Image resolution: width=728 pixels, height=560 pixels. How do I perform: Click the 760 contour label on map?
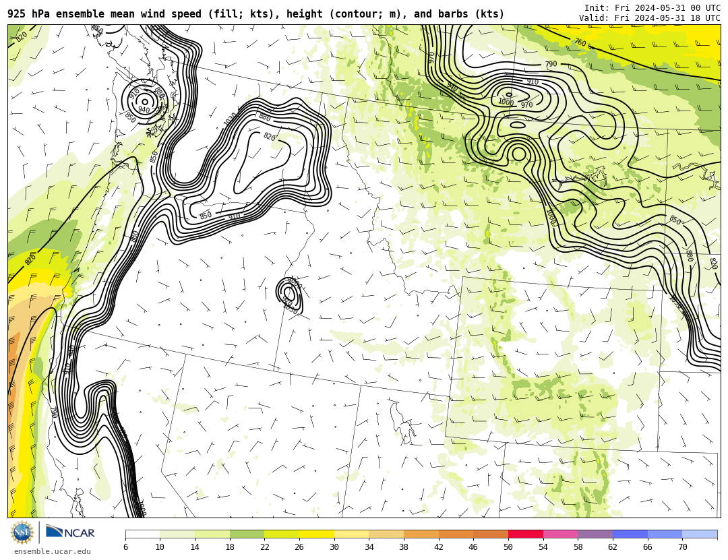pyautogui.click(x=580, y=42)
